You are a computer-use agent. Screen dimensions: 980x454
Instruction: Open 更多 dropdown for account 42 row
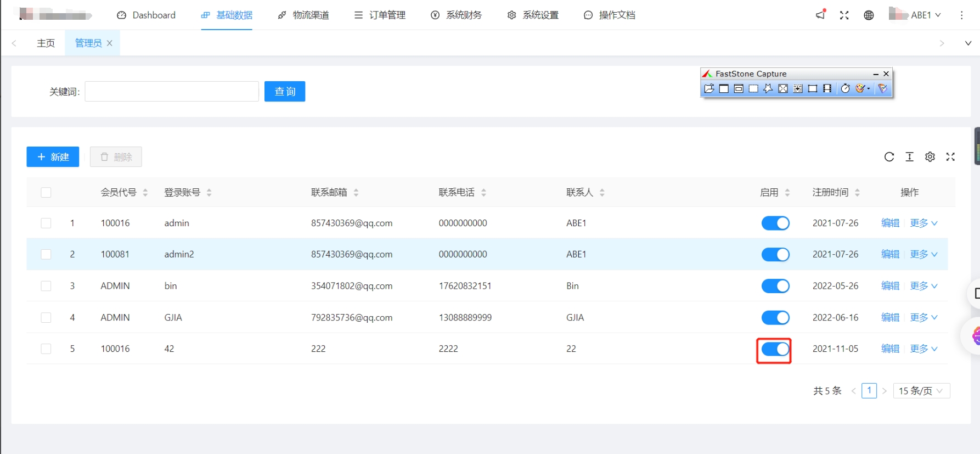[x=923, y=349]
